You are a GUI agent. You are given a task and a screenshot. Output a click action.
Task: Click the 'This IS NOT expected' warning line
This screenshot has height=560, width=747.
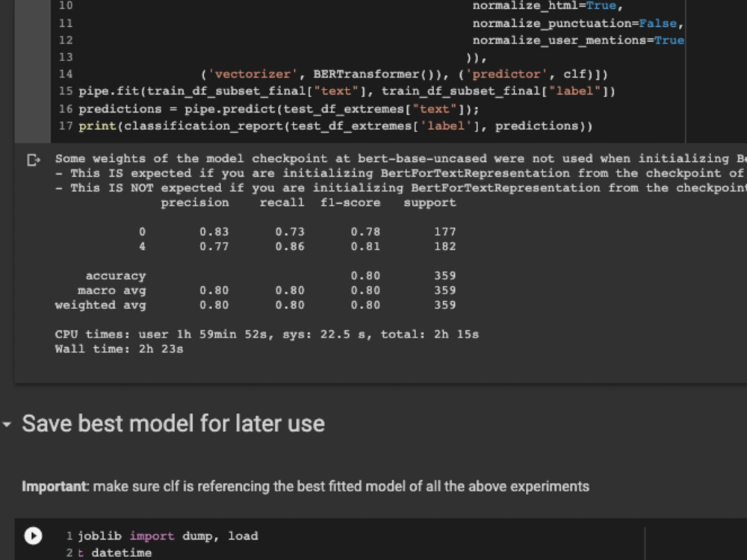[x=400, y=188]
